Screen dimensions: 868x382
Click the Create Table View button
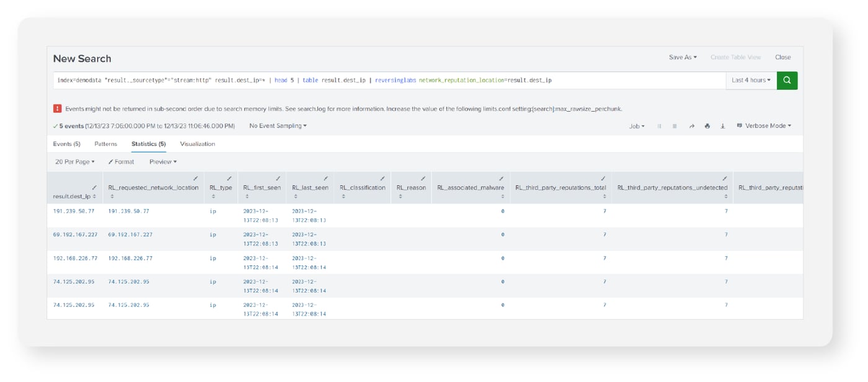[x=736, y=57]
